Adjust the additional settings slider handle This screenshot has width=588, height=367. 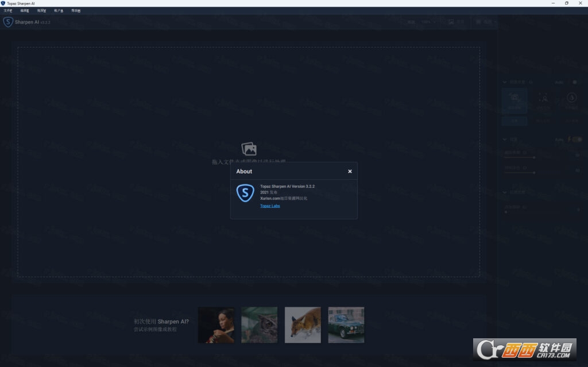tap(506, 212)
